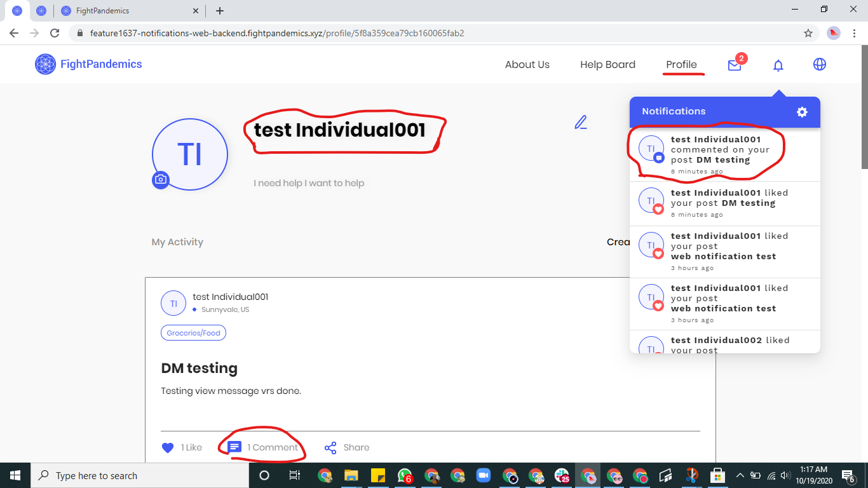Show hidden system tray icons
This screenshot has width=868, height=488.
(740, 475)
